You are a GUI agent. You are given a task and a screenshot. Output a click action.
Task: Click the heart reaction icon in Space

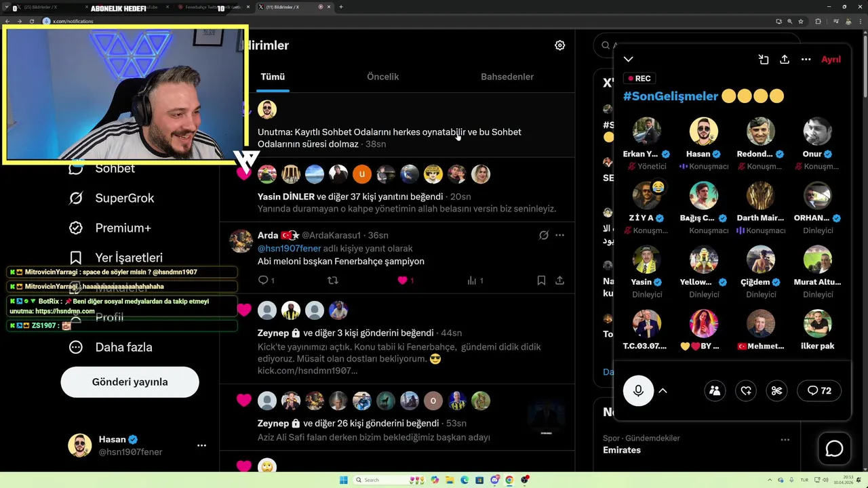pos(746,390)
